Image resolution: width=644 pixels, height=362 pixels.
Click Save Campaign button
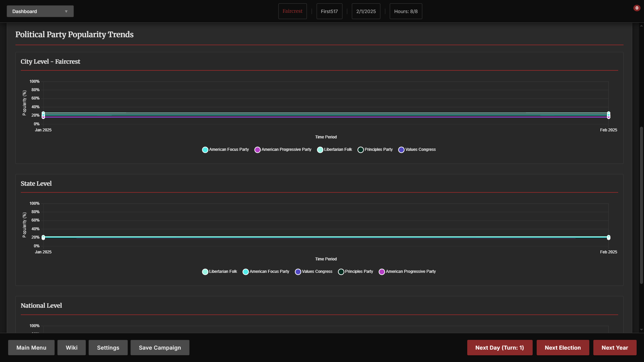tap(160, 348)
